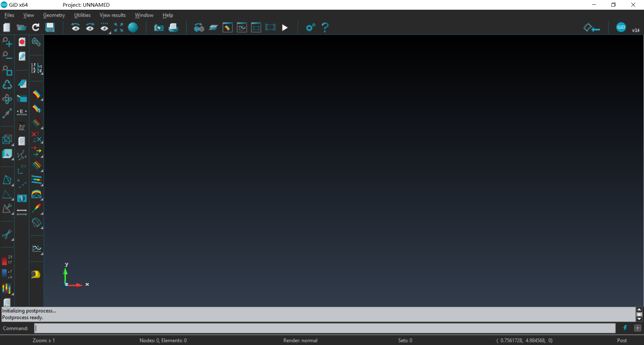
Task: Expand the line graph icon
Action: [37, 249]
